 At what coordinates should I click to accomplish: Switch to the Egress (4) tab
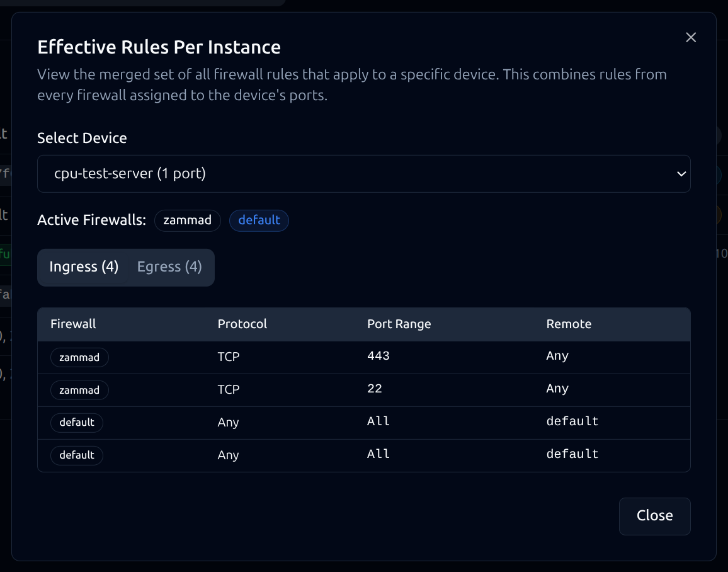coord(169,266)
